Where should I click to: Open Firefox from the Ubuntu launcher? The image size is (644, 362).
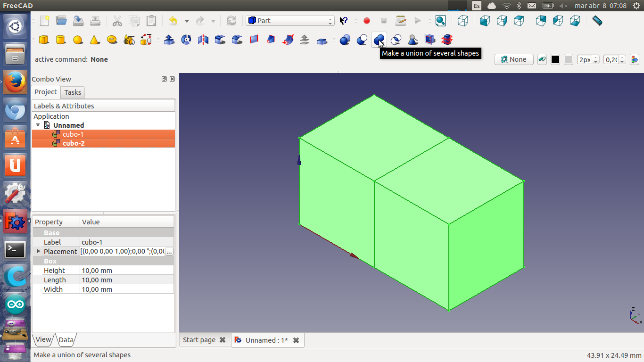pyautogui.click(x=15, y=82)
